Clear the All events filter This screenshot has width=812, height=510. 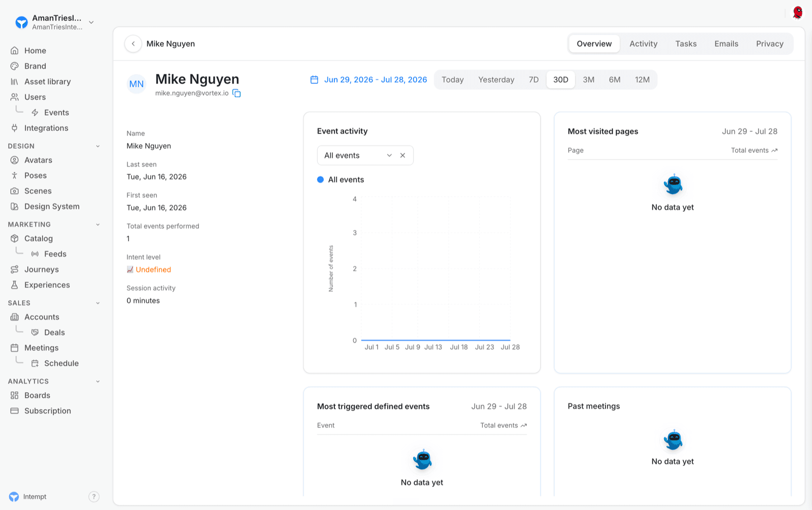coord(402,155)
